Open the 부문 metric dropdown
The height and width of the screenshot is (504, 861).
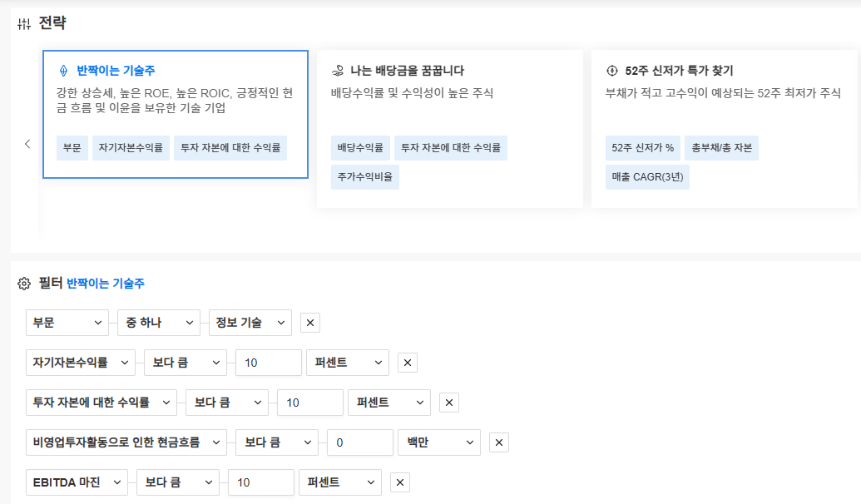tap(67, 323)
